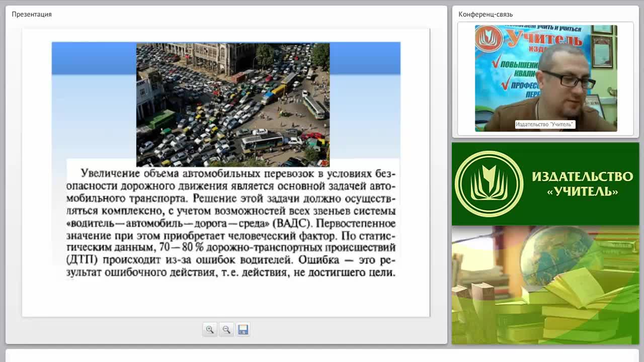
Task: Select the presenter webcam video
Action: pos(546,78)
